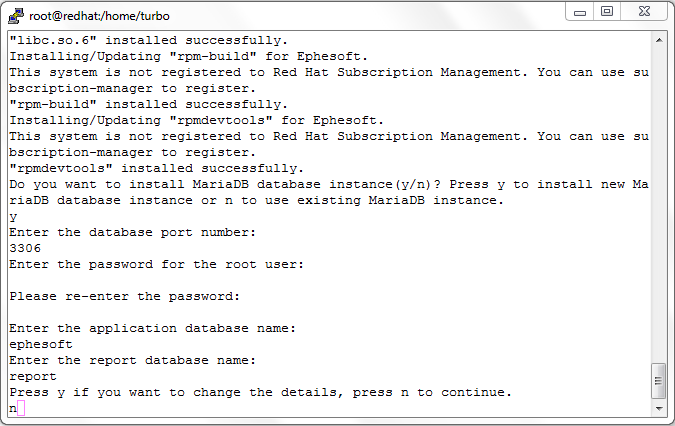Click the "libc.so.6" installed successfully line
The width and height of the screenshot is (675, 426).
pyautogui.click(x=149, y=40)
